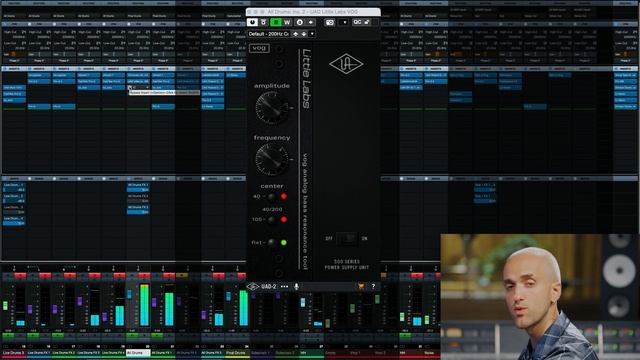Toggle green monitor button on All Drums channel
The height and width of the screenshot is (360, 640).
[x=132, y=336]
